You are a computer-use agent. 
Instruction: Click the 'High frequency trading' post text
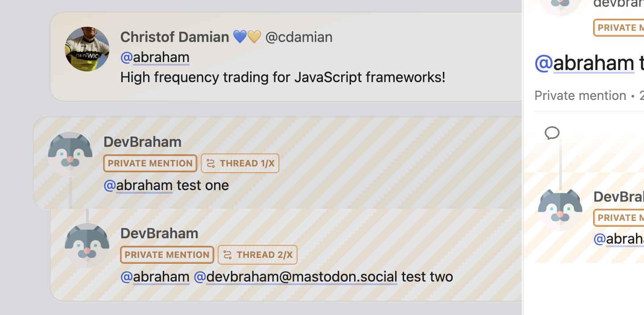tap(283, 78)
